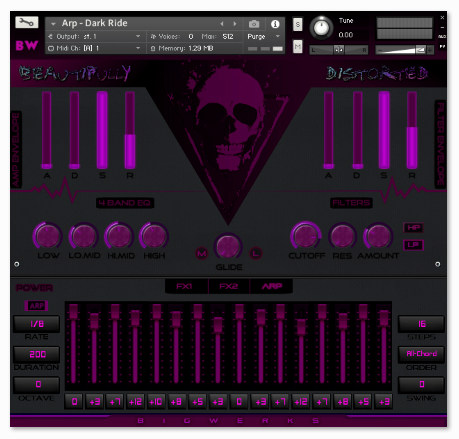Adjust the first arp step velocity fader
The image size is (459, 439).
coord(74,343)
